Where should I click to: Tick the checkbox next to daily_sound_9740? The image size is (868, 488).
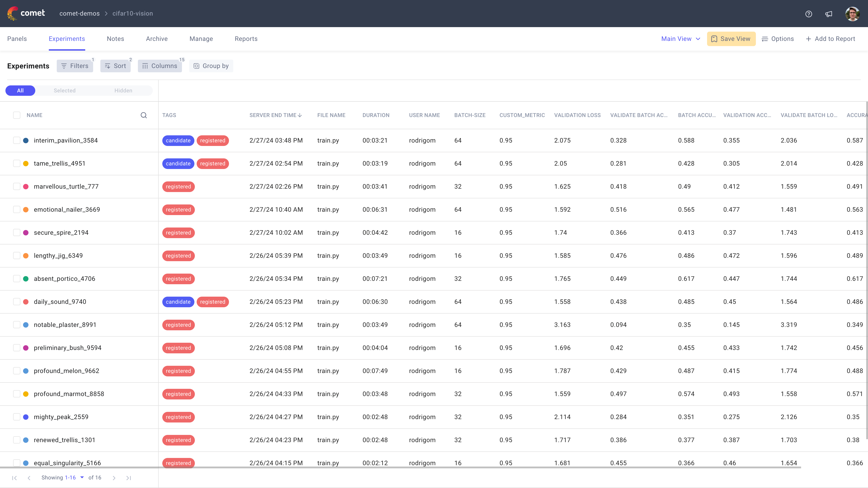point(17,301)
